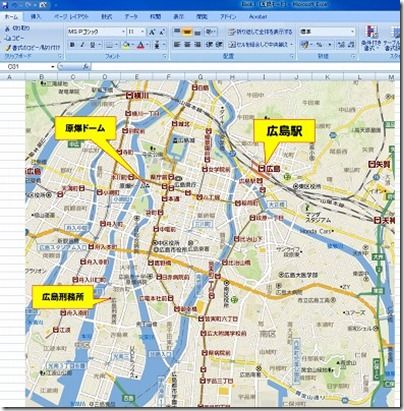Increase font size with the larger A icon
The height and width of the screenshot is (411, 404).
point(152,32)
